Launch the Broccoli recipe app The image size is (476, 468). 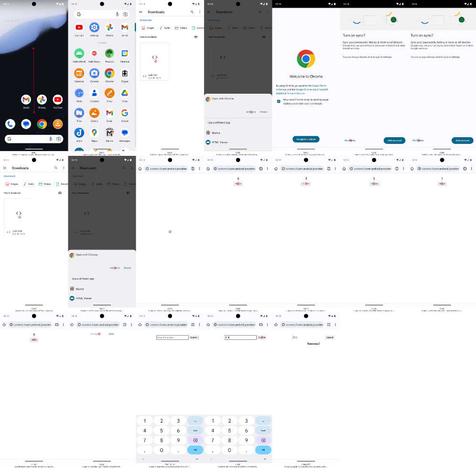pyautogui.click(x=109, y=53)
